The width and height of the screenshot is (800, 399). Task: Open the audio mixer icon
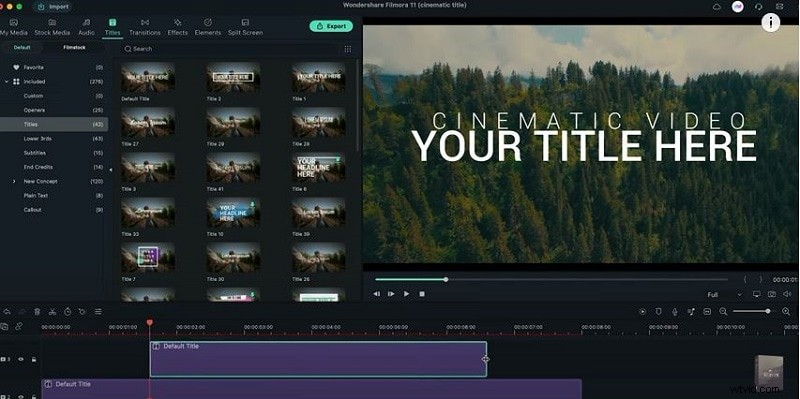tap(691, 311)
